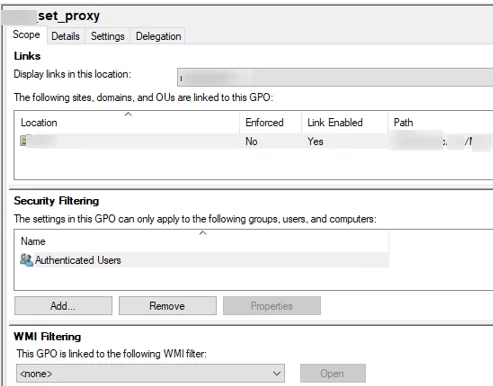Viewport: 493px width, 386px height.
Task: Click the Path column header
Action: point(440,123)
